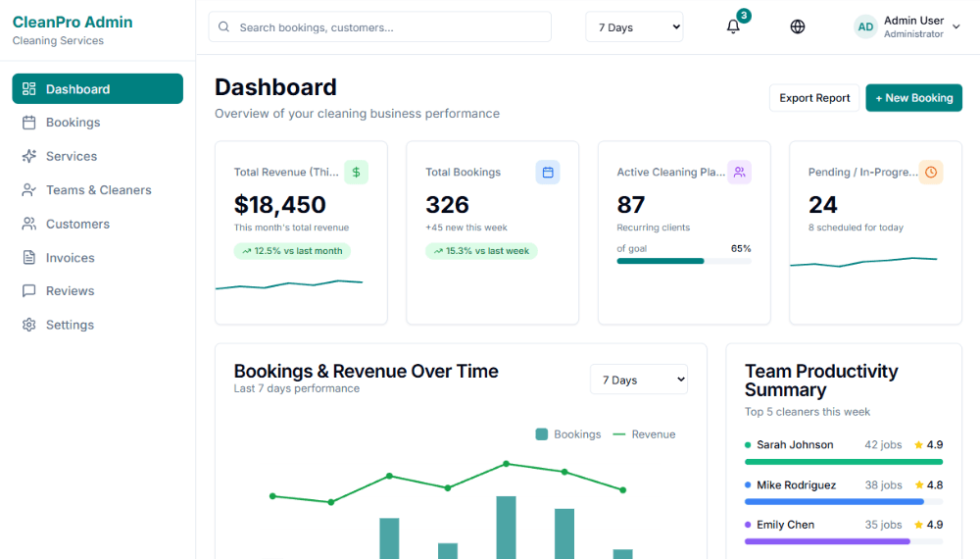Click the Total Revenue sparkline chart
Screen dimensions: 980x559
[289, 284]
